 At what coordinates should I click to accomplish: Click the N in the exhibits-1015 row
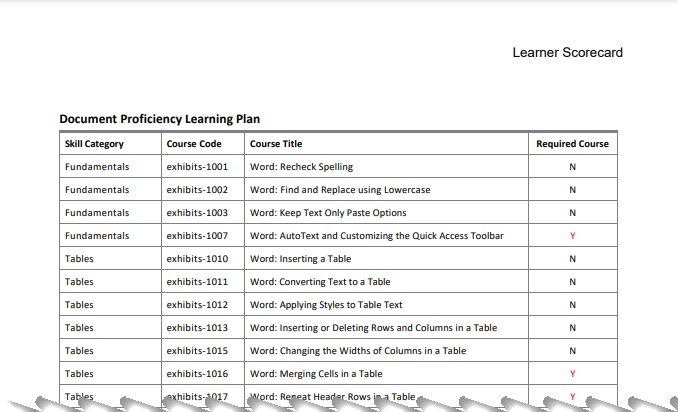click(572, 350)
